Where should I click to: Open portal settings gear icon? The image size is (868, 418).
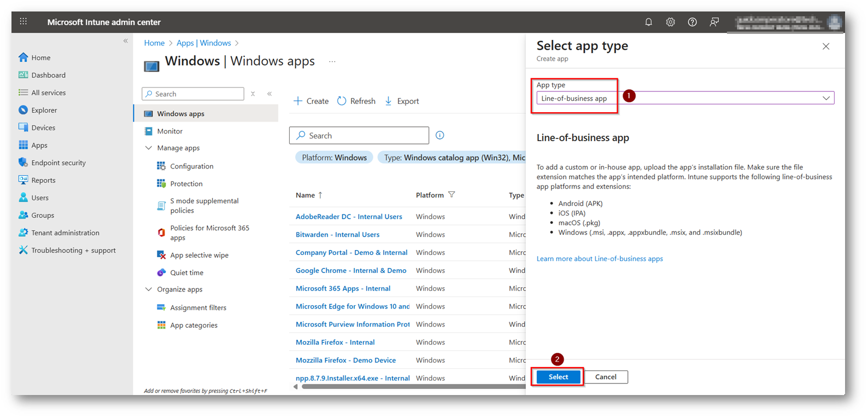point(670,22)
